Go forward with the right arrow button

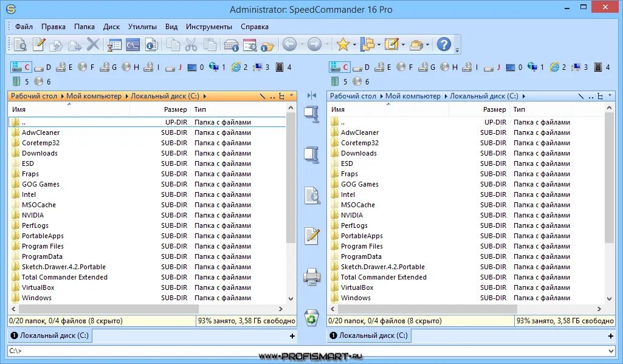point(314,44)
